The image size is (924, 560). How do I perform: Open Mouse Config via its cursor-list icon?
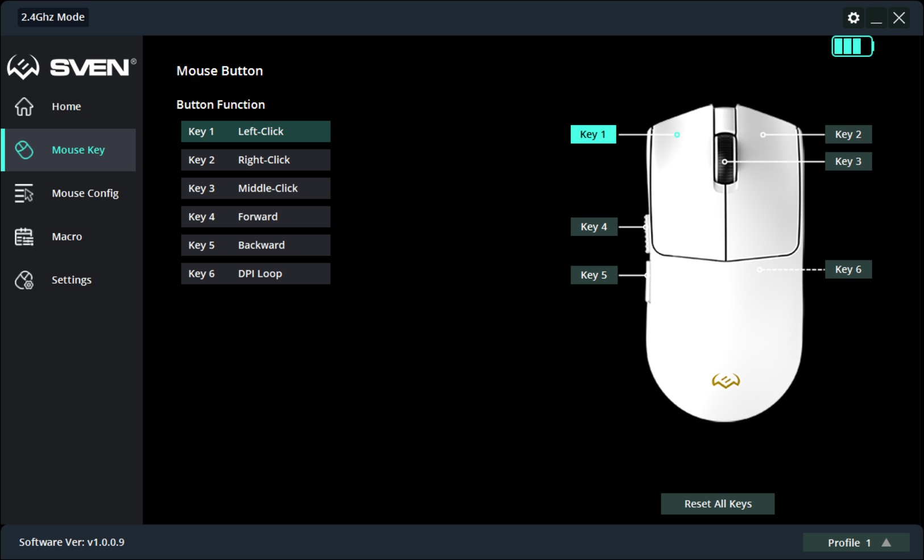pyautogui.click(x=24, y=193)
